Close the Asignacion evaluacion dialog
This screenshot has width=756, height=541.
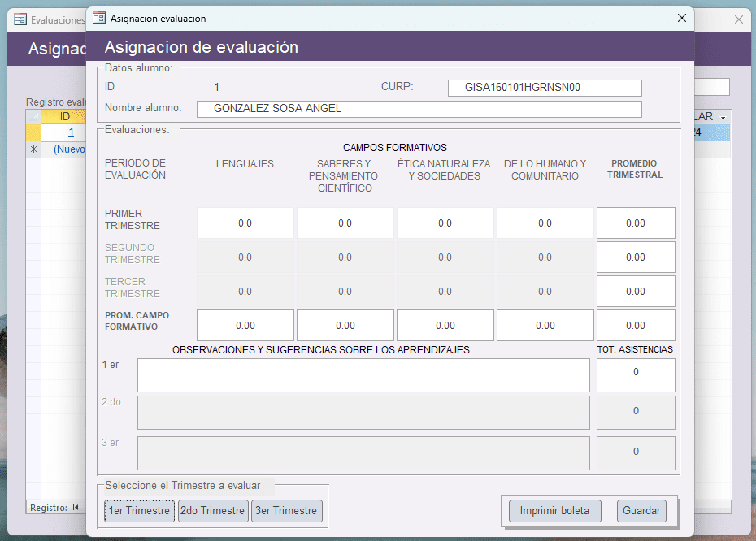682,19
